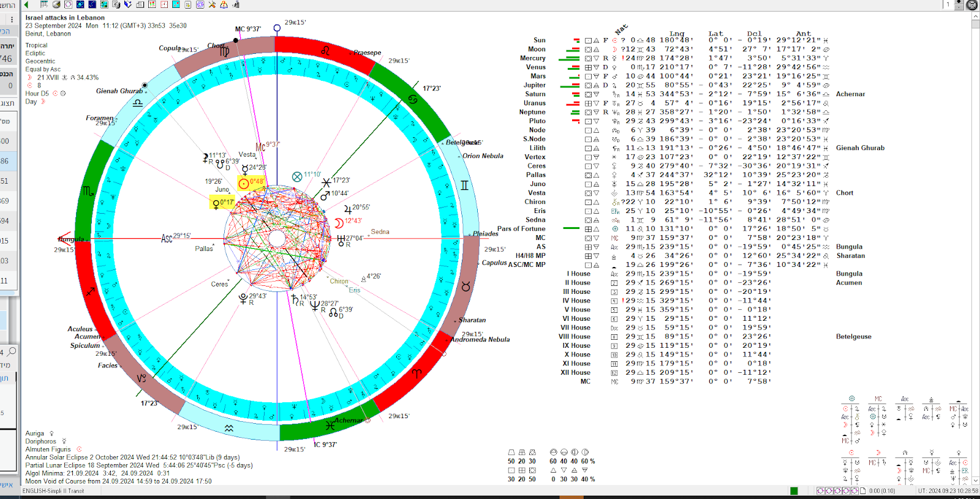Select the highlighted Venus glyph at 0°17'
Image resolution: width=980 pixels, height=499 pixels.
click(216, 203)
